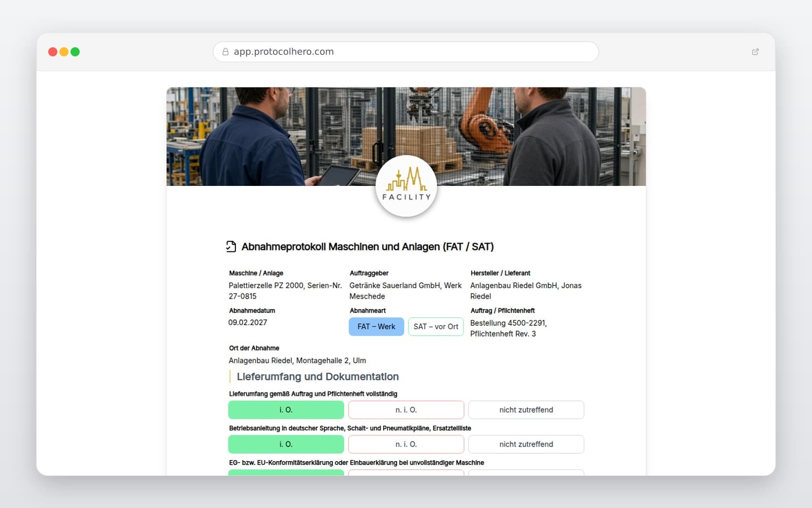Open page in new window icon
The width and height of the screenshot is (812, 508).
(x=755, y=52)
